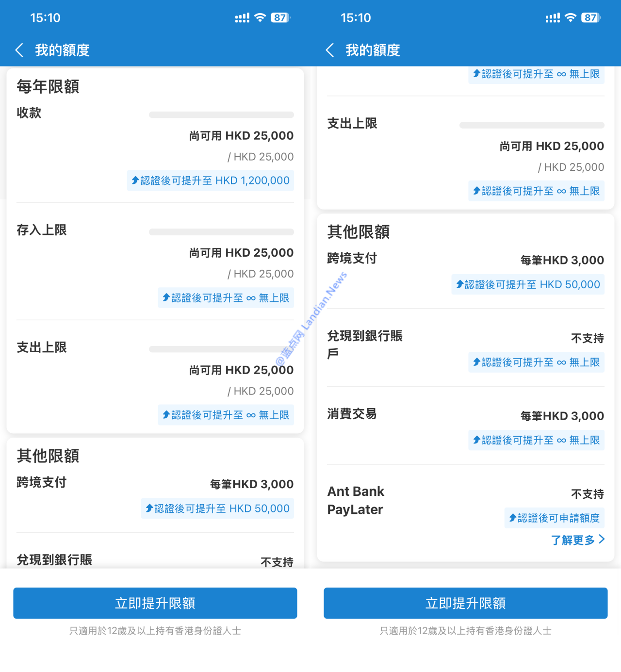Image resolution: width=621 pixels, height=672 pixels.
Task: Tap the upgrade badge under right-screen 兌現到銀行賬戶
Action: coord(536,362)
